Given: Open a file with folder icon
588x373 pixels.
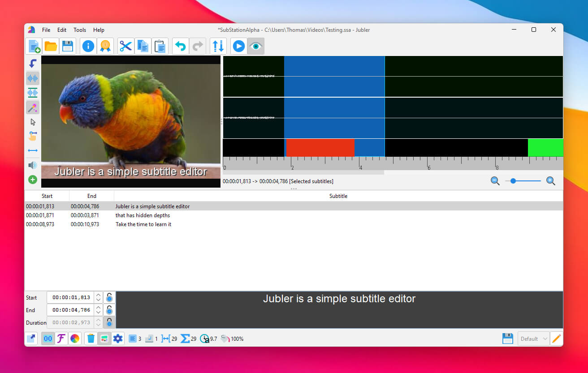Looking at the screenshot, I should [51, 46].
